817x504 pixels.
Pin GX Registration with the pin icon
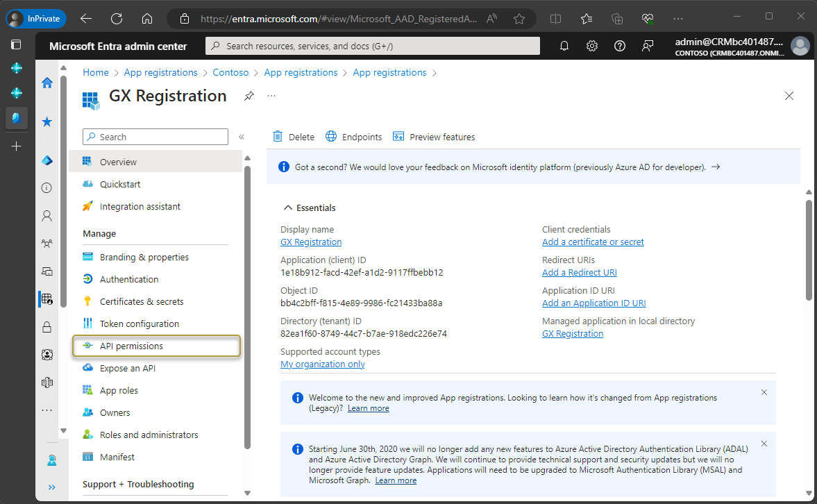click(249, 96)
